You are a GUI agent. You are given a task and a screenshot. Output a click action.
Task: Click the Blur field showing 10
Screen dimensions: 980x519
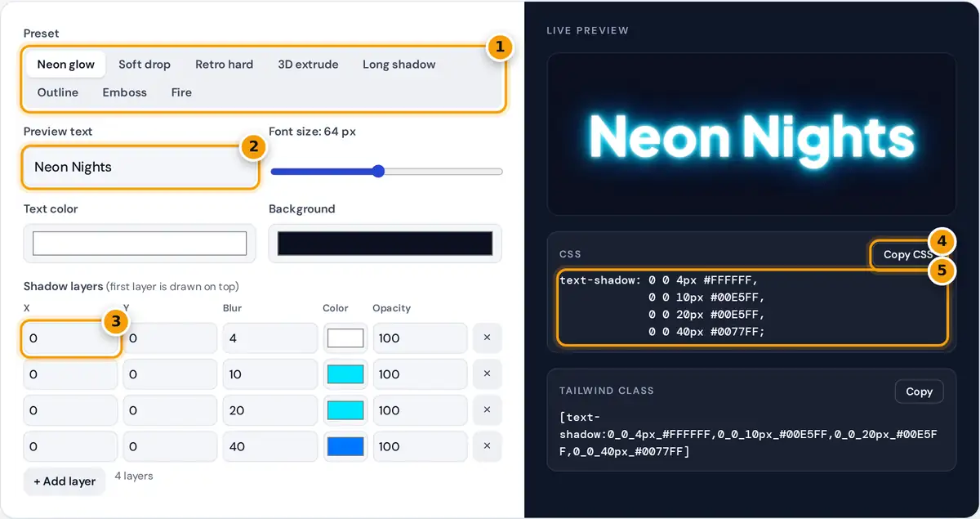coord(269,374)
